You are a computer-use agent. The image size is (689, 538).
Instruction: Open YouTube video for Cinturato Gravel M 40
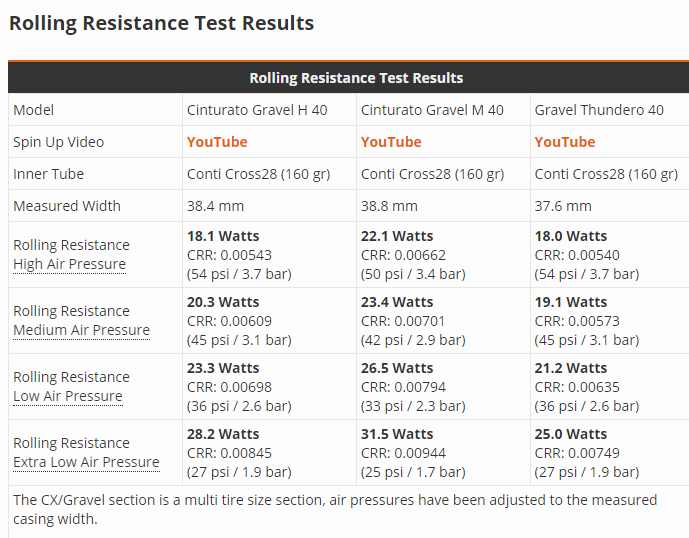(390, 142)
